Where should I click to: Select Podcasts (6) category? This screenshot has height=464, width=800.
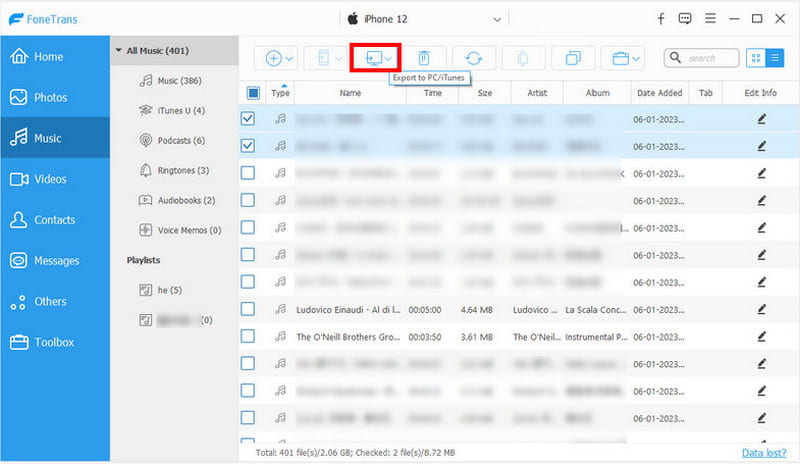(172, 140)
